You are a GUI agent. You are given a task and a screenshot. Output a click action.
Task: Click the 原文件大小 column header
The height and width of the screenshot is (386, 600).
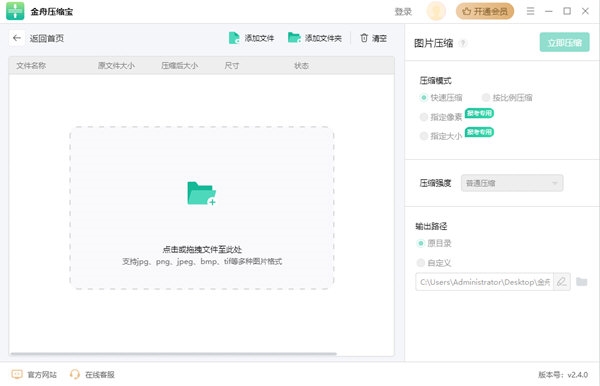coord(116,65)
